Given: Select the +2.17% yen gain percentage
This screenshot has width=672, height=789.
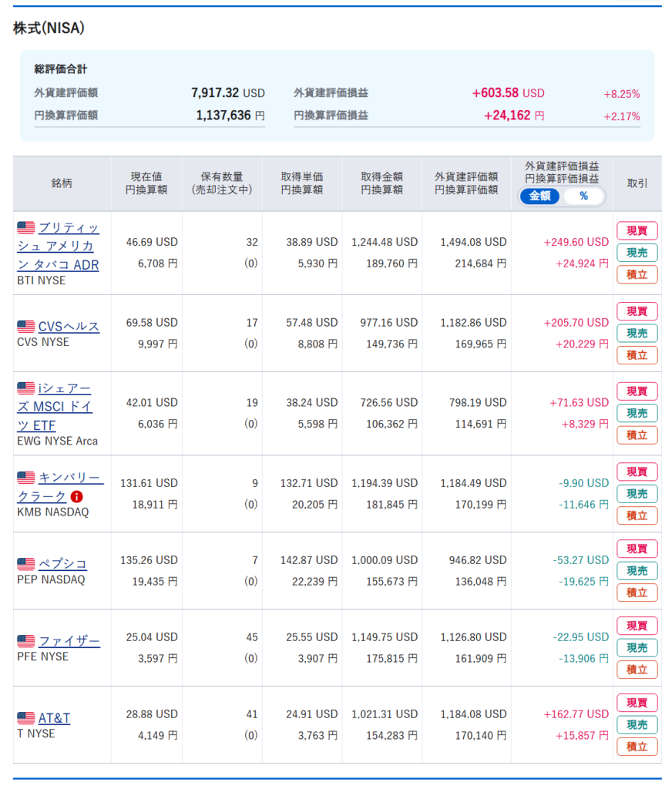Looking at the screenshot, I should (x=622, y=117).
